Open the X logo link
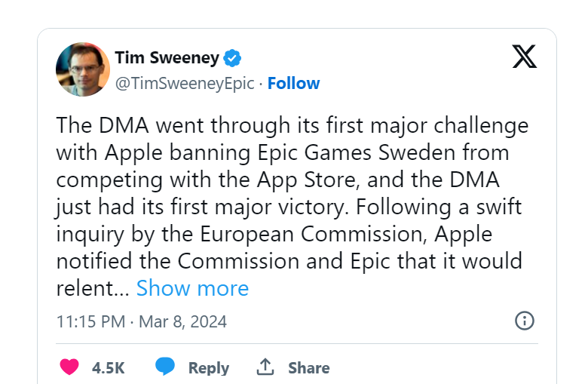Image resolution: width=588 pixels, height=384 pixels. click(524, 57)
